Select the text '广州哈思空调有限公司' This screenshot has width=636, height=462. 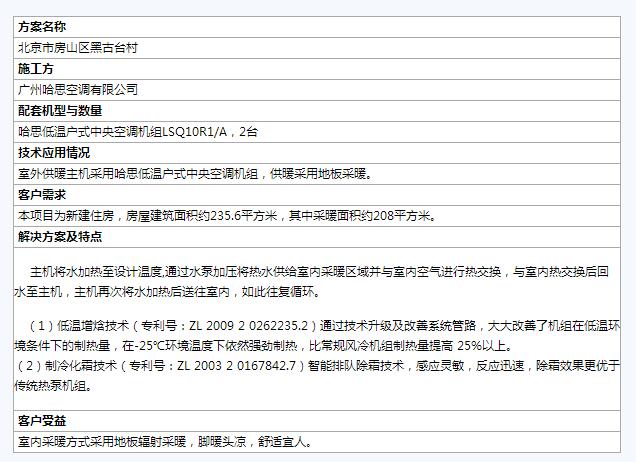(x=78, y=90)
